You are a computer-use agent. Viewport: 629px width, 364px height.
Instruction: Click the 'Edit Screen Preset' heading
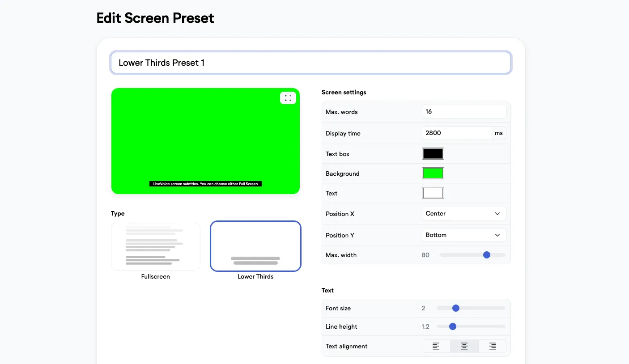pyautogui.click(x=155, y=18)
